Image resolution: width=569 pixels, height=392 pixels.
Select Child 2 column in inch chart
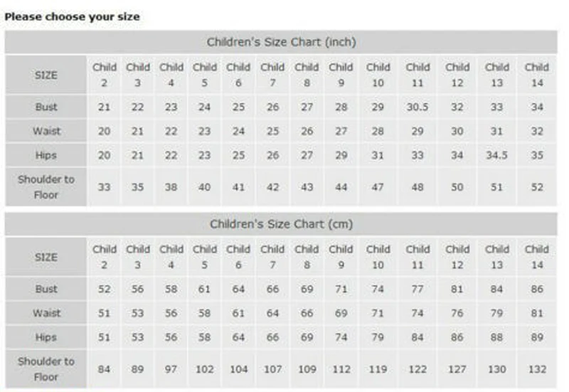(x=104, y=75)
